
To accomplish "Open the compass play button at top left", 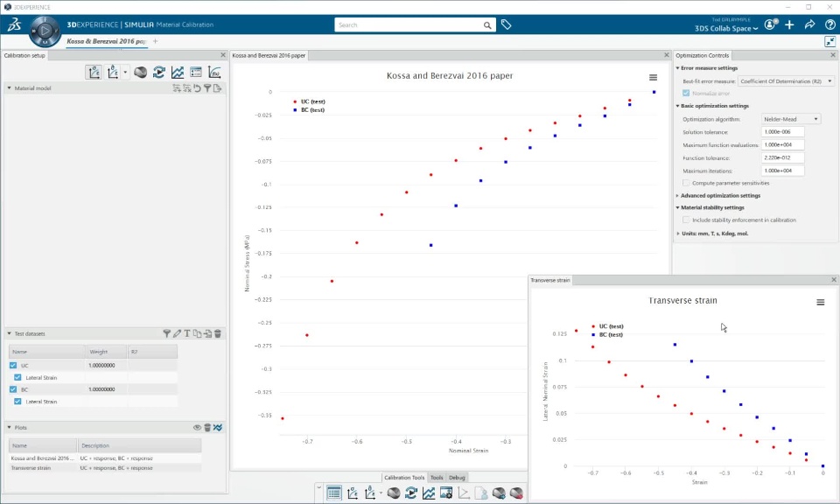I will click(45, 31).
